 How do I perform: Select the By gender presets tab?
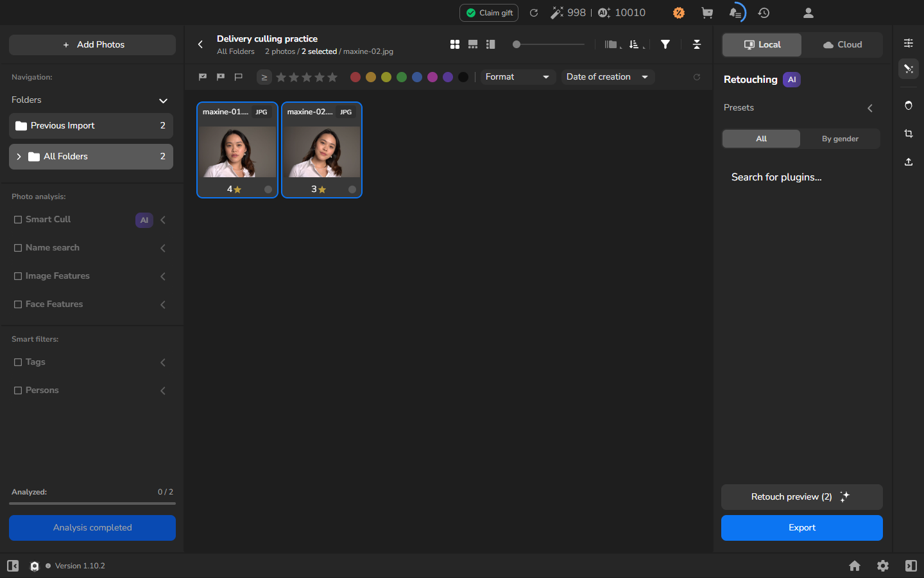coord(841,139)
